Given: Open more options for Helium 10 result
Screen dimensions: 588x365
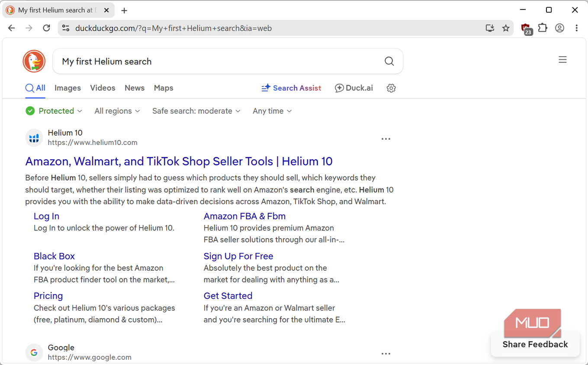Looking at the screenshot, I should point(386,139).
